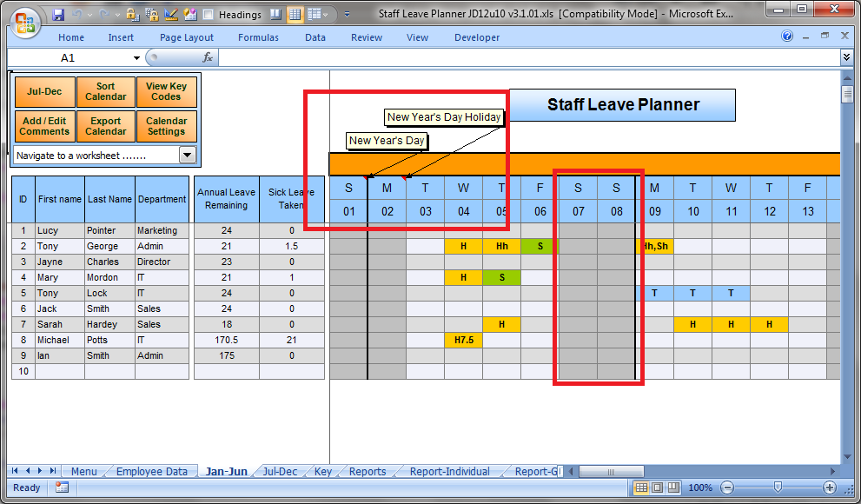Click the Excel Help question mark icon

pos(787,36)
